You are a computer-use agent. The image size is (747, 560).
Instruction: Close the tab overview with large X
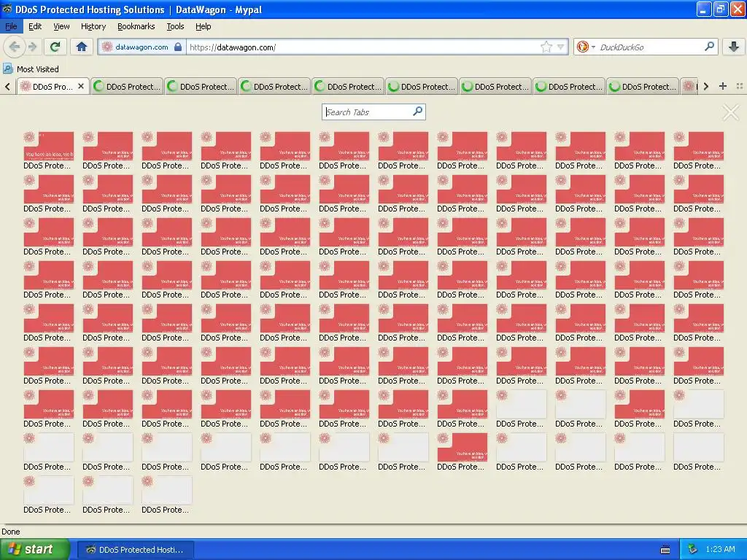pyautogui.click(x=730, y=113)
